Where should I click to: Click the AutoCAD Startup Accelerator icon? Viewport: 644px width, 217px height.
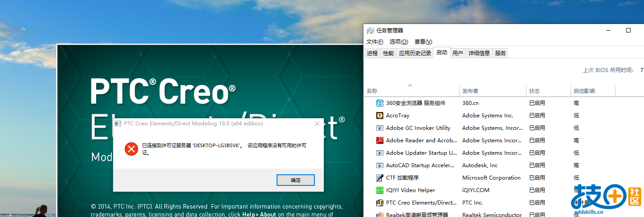coord(380,165)
